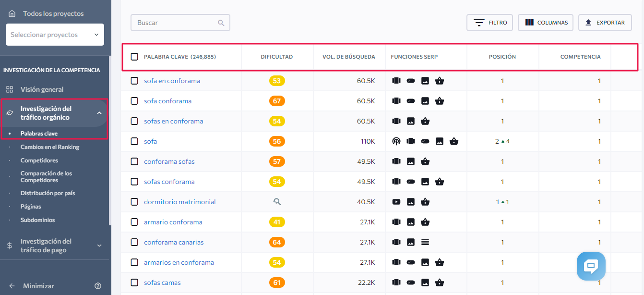This screenshot has width=644, height=295.
Task: Click the dollar icon for paid traffic
Action: click(x=10, y=246)
